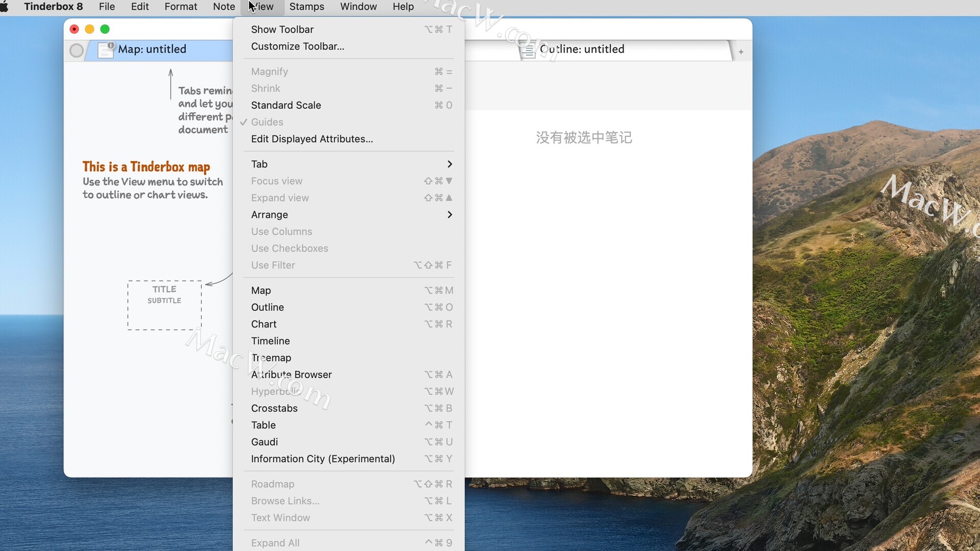Open the Apple menu
Viewport: 980px width, 551px height.
point(5,7)
